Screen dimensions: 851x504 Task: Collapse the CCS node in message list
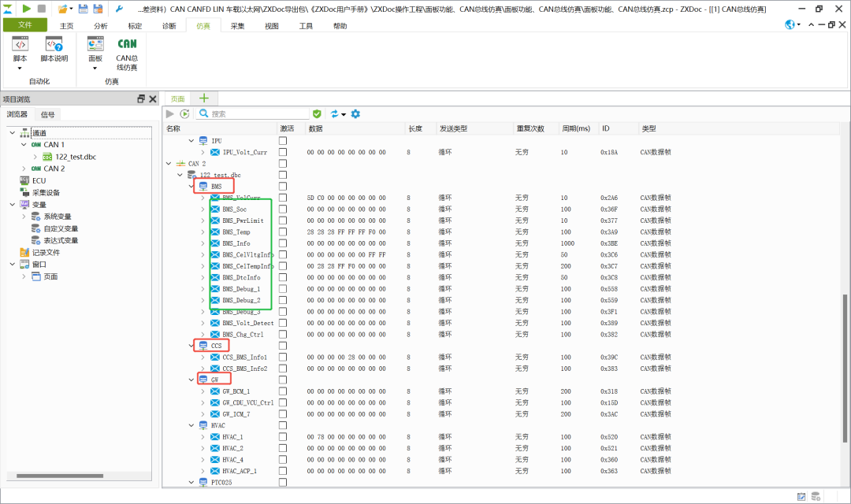point(191,346)
